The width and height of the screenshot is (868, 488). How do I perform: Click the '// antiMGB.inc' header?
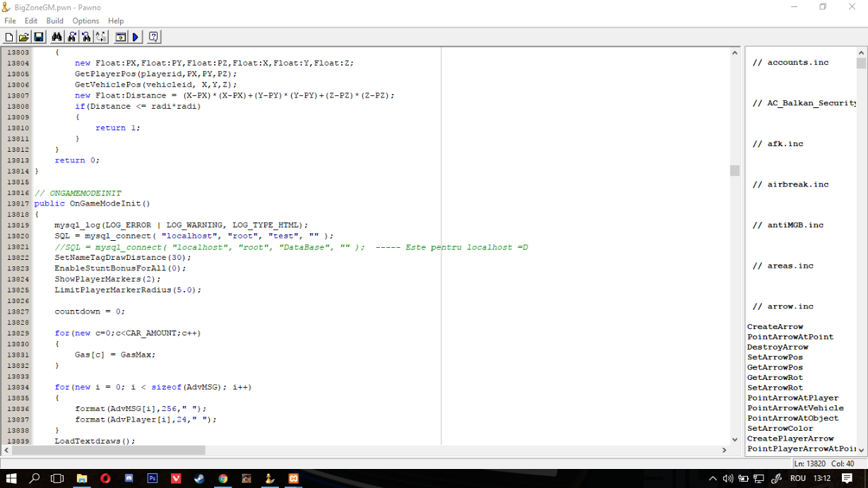tap(788, 225)
